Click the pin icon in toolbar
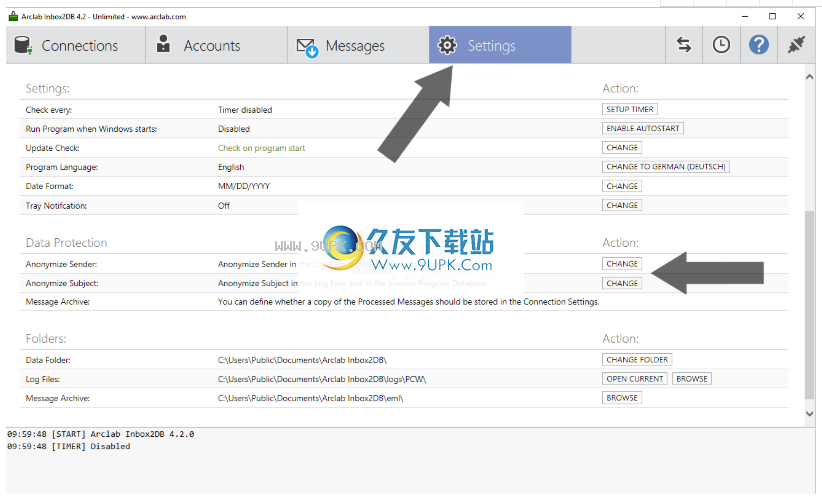 pos(796,45)
